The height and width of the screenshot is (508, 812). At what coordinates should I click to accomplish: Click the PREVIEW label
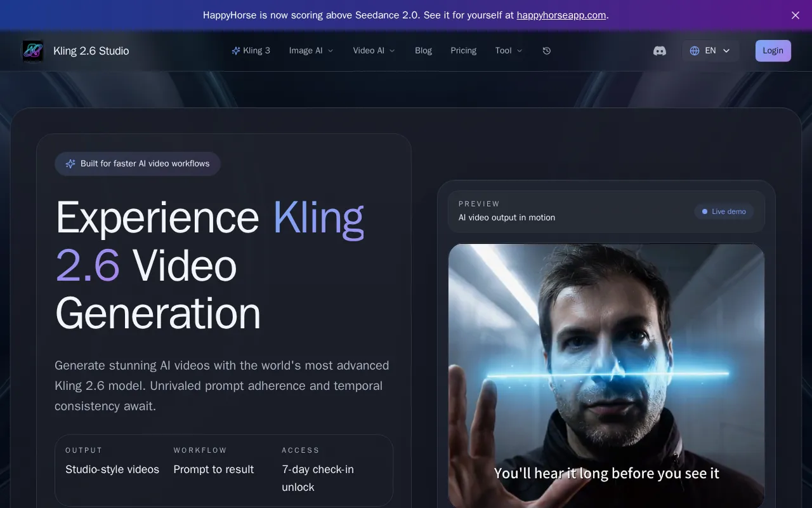click(480, 204)
